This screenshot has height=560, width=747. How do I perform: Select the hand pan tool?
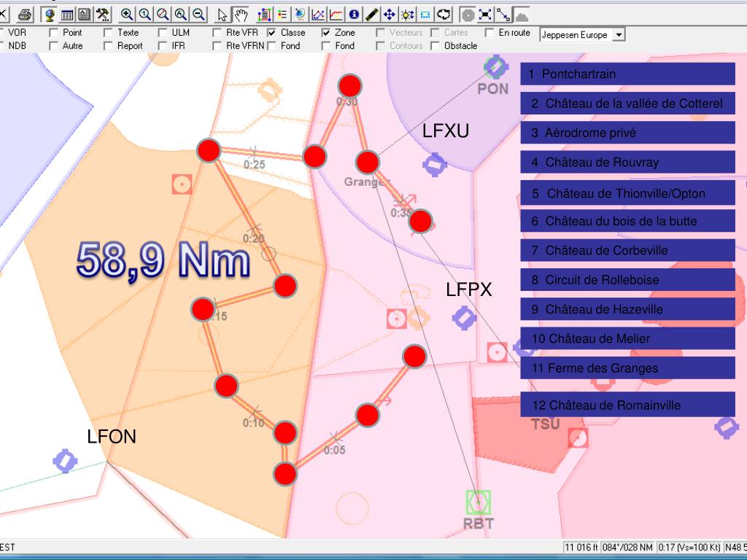241,15
